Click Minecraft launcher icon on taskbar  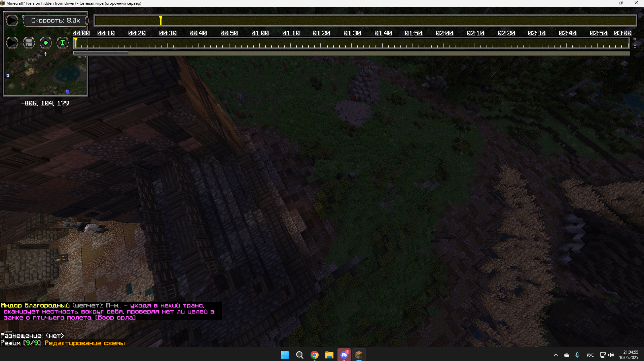359,355
